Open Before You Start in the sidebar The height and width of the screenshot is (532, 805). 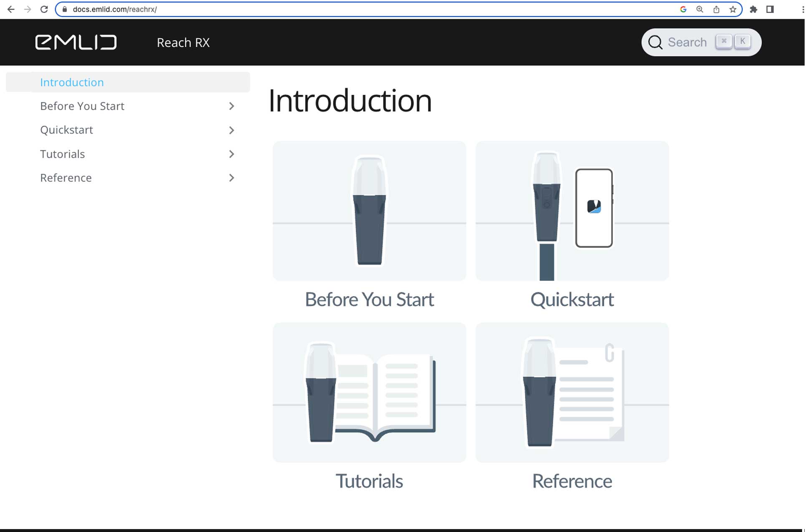click(x=82, y=106)
